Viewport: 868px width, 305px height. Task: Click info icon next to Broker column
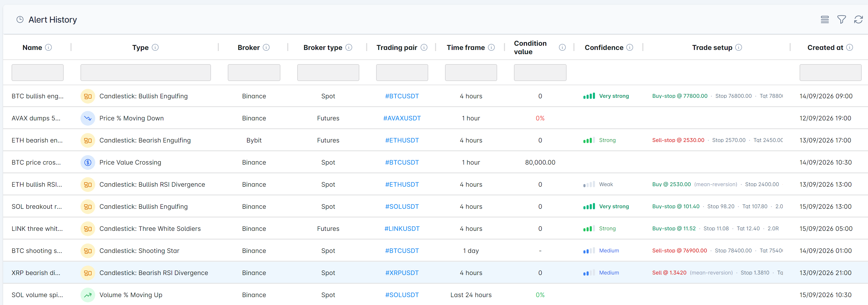pyautogui.click(x=266, y=48)
